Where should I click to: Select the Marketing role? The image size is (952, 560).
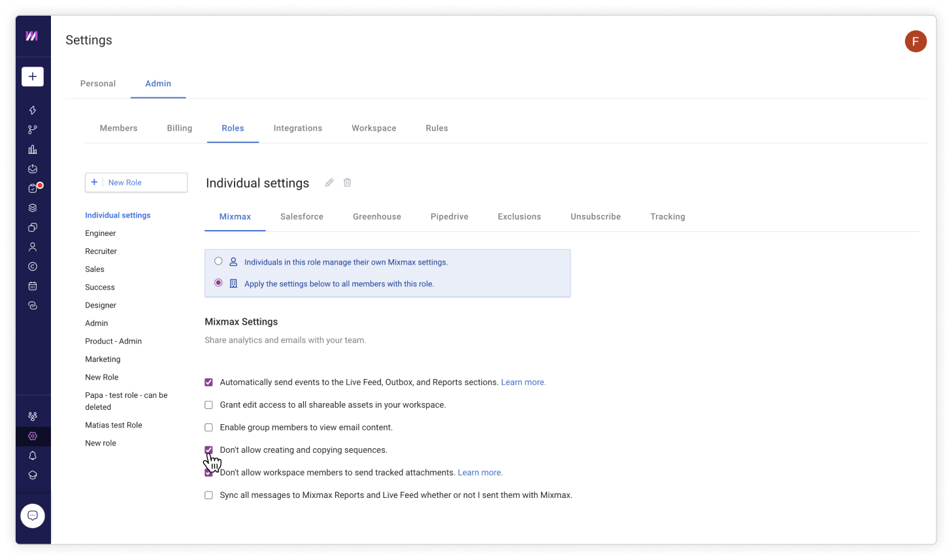103,359
